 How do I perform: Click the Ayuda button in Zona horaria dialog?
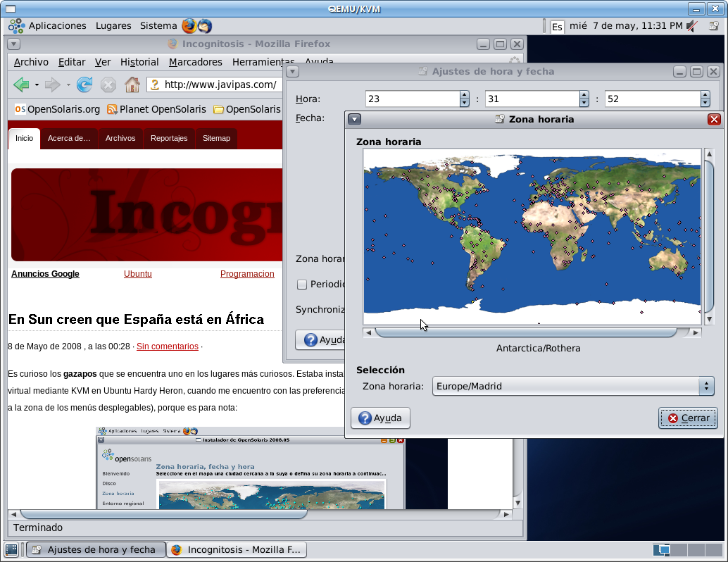click(x=380, y=418)
